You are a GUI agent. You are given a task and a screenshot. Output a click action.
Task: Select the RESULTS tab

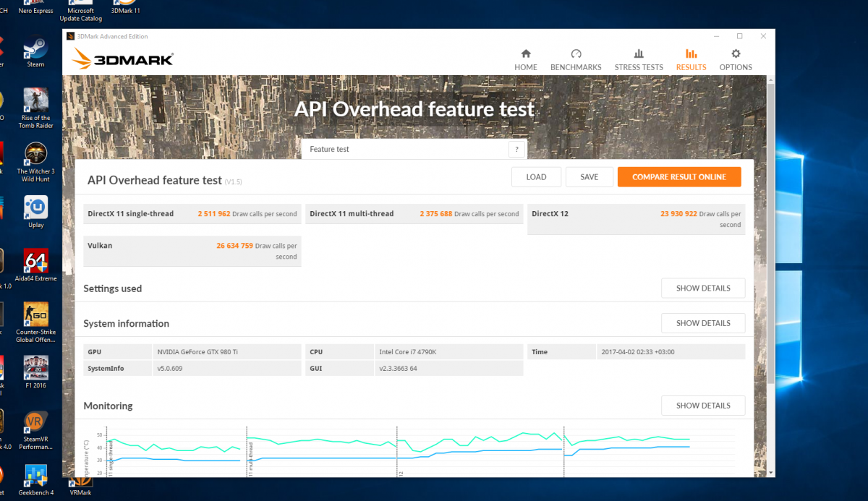[x=691, y=60]
